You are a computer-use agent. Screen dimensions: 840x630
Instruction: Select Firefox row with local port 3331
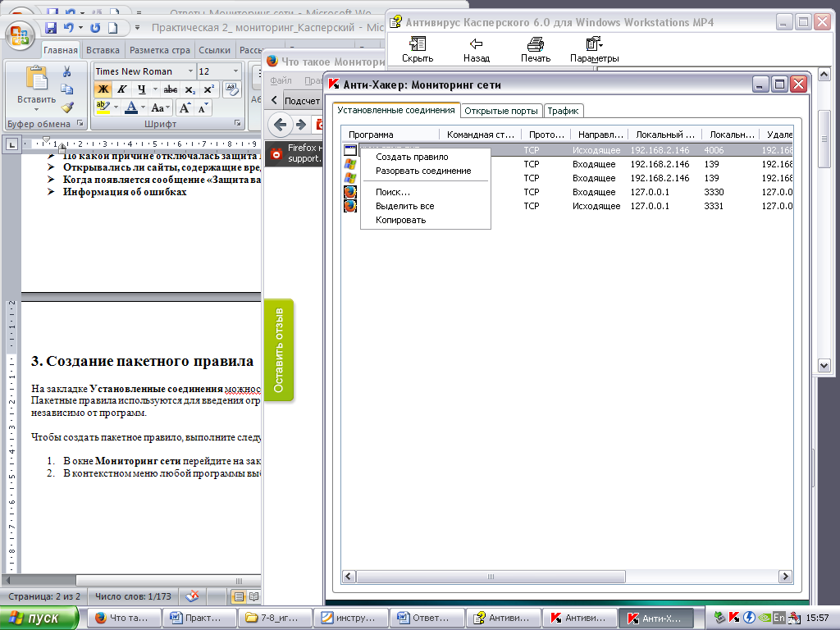pyautogui.click(x=567, y=206)
